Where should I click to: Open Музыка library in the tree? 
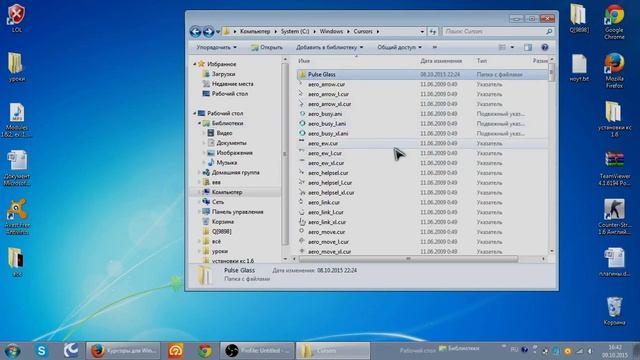(x=227, y=162)
